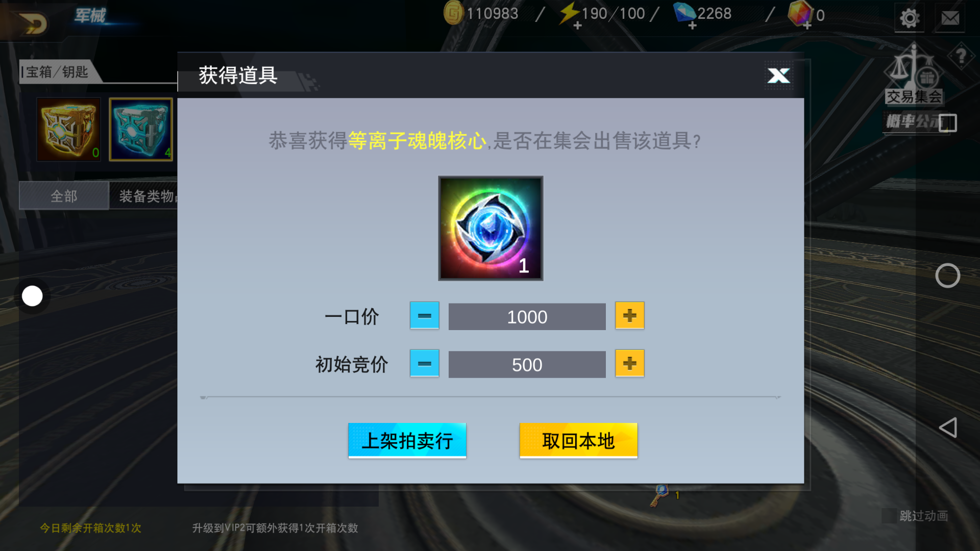This screenshot has height=551, width=980.
Task: Click 上架拍卖行 to list on auction
Action: coord(407,441)
